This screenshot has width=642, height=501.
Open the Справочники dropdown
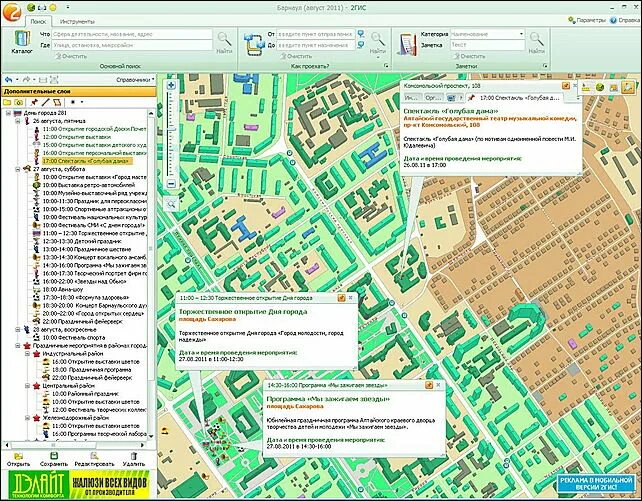tap(136, 80)
